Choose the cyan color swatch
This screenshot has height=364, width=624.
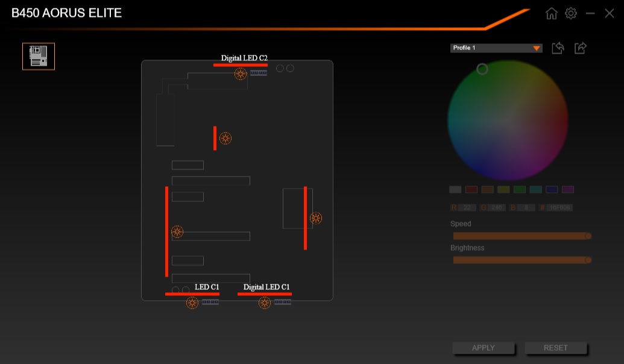coord(535,189)
